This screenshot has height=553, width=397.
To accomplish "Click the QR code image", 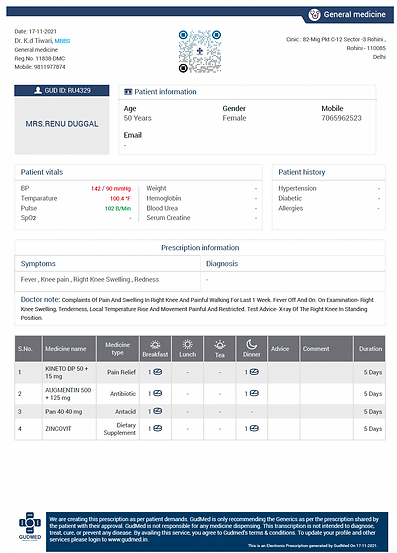I will (x=200, y=51).
